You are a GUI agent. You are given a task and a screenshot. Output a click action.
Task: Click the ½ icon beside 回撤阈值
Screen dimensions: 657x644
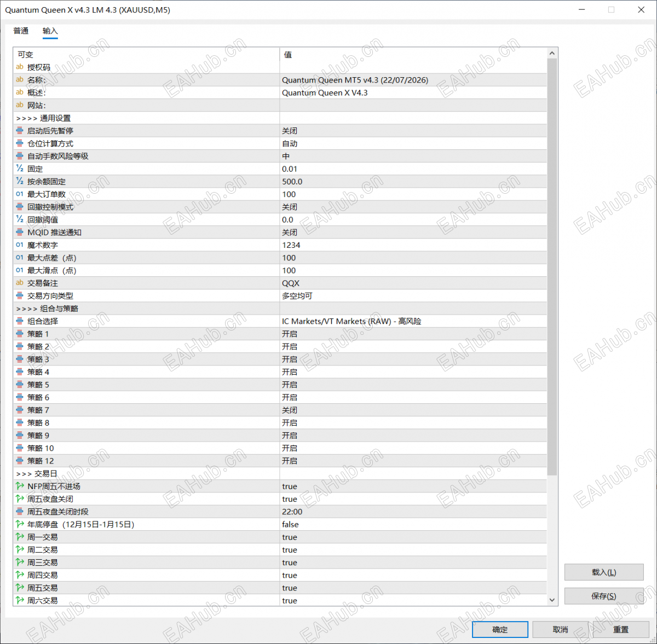20,219
